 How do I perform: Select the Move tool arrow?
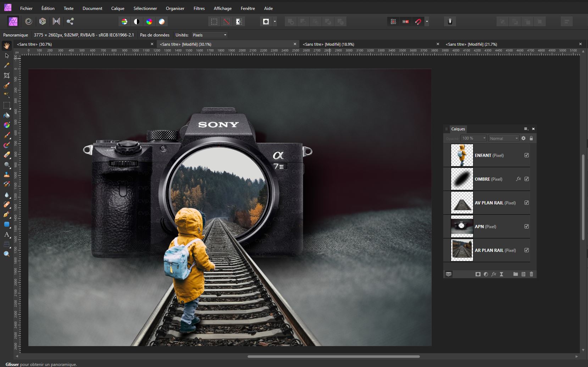pos(7,56)
